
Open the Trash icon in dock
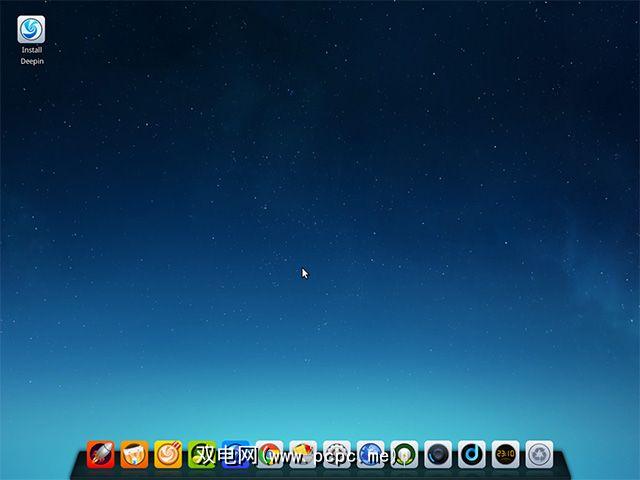(539, 455)
